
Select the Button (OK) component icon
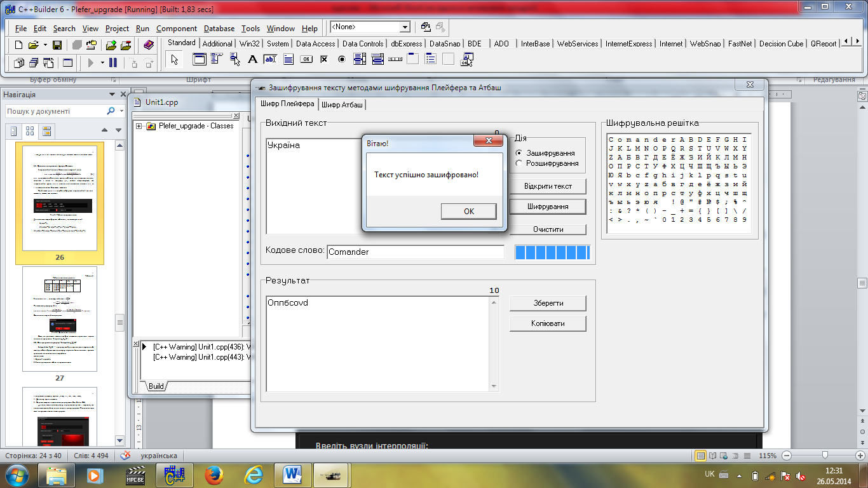point(306,59)
